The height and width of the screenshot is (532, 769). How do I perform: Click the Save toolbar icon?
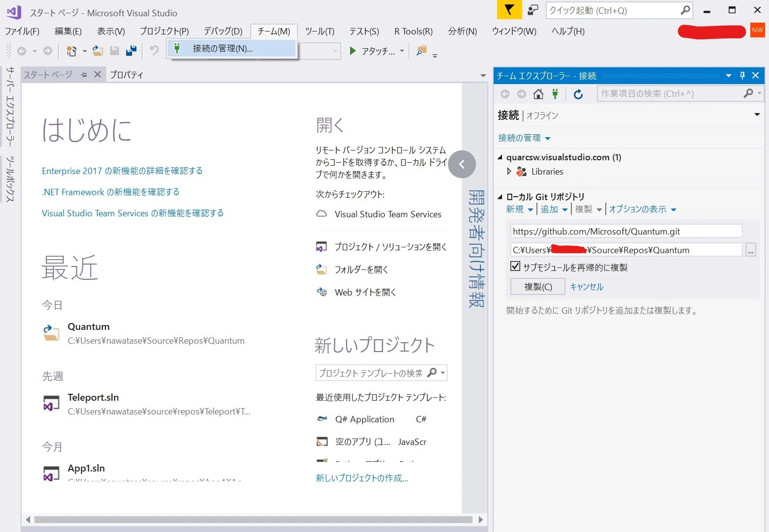tap(115, 51)
